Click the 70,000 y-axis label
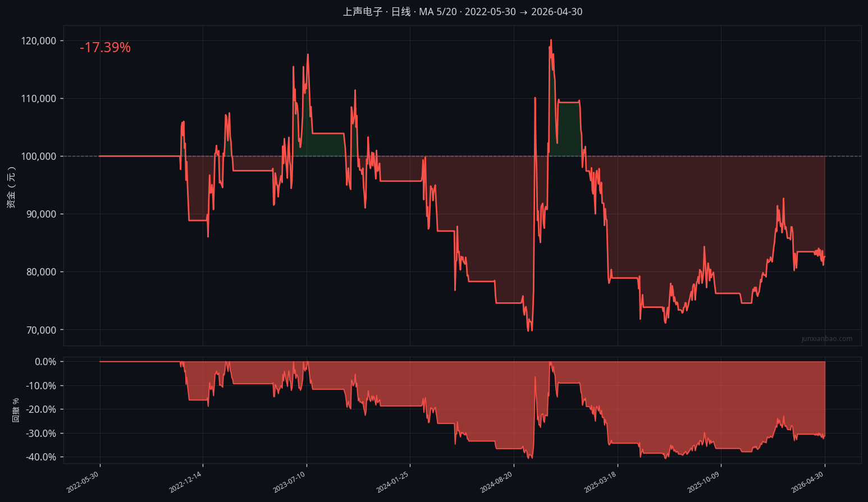Screen dimensions: 868x502 pyautogui.click(x=41, y=330)
